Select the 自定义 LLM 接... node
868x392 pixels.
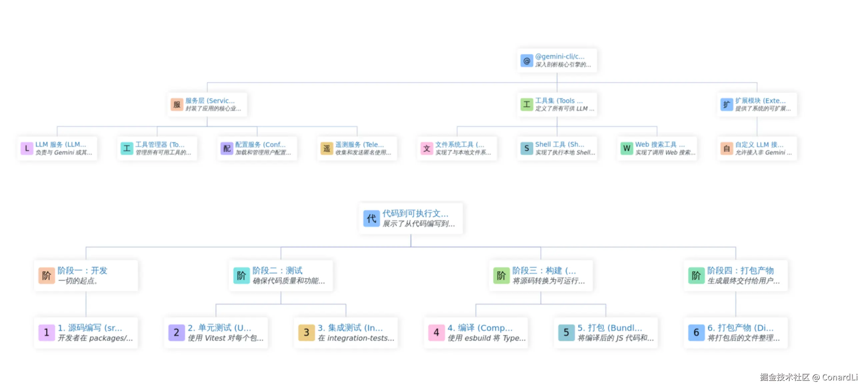point(757,148)
